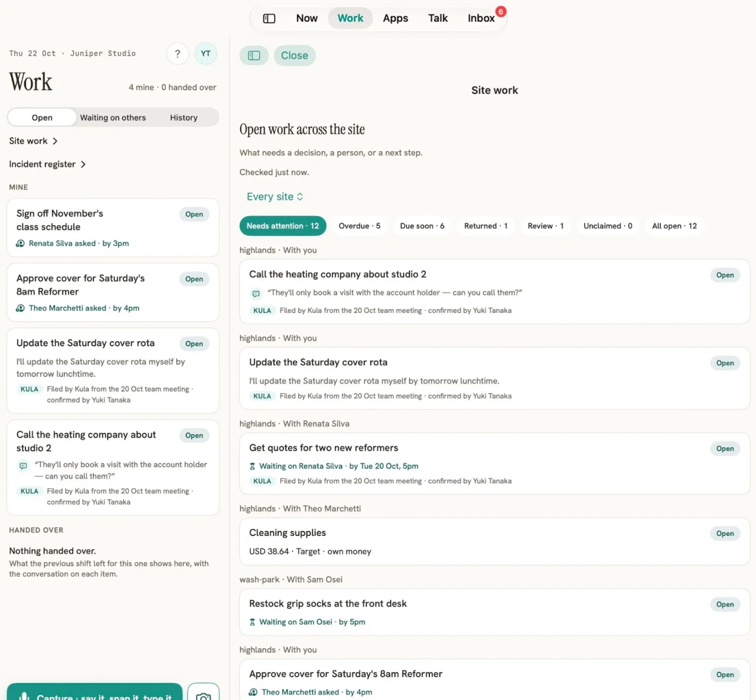Show All open · 12 items
The width and height of the screenshot is (756, 700).
coord(674,226)
